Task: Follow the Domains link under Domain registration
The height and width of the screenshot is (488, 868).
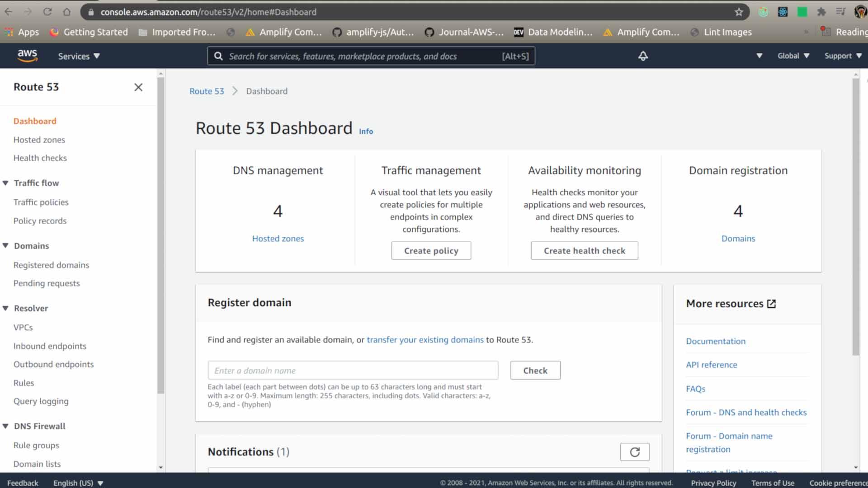Action: (738, 239)
